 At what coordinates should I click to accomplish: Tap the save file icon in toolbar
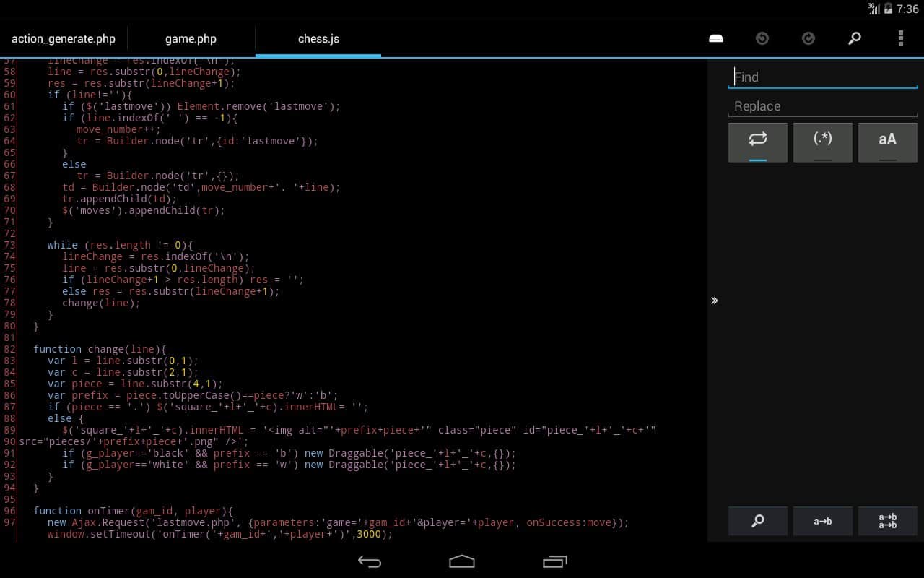tap(716, 39)
